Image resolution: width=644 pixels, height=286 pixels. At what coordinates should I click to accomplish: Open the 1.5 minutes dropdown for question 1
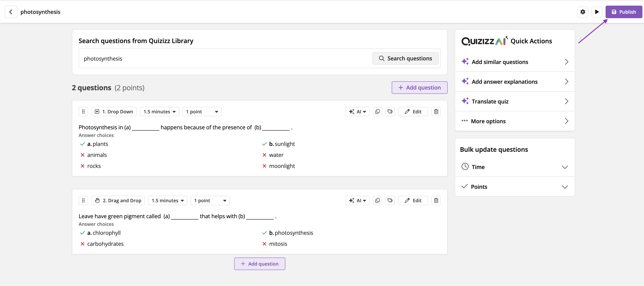pyautogui.click(x=160, y=112)
